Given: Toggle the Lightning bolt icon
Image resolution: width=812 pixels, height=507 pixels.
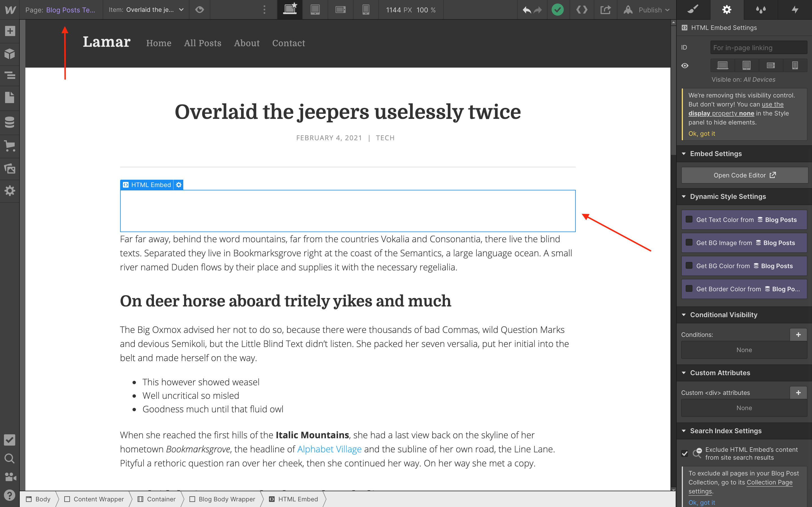Looking at the screenshot, I should (x=795, y=9).
